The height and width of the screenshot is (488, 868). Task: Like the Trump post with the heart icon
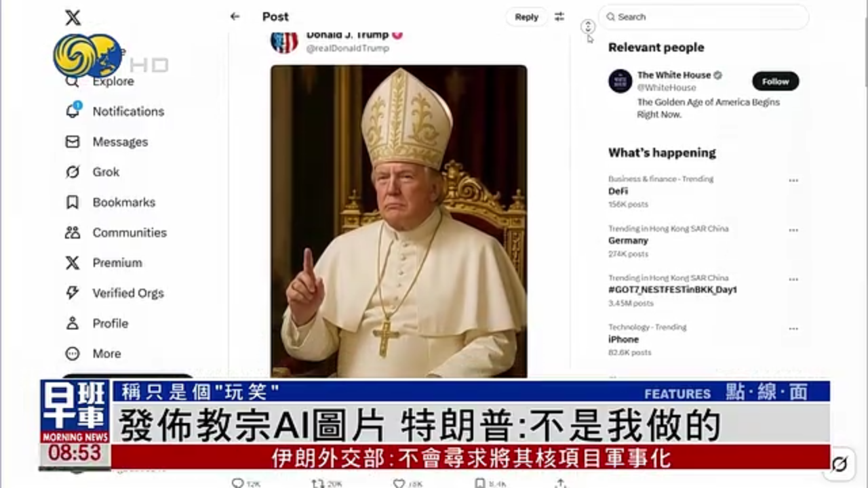click(x=398, y=483)
